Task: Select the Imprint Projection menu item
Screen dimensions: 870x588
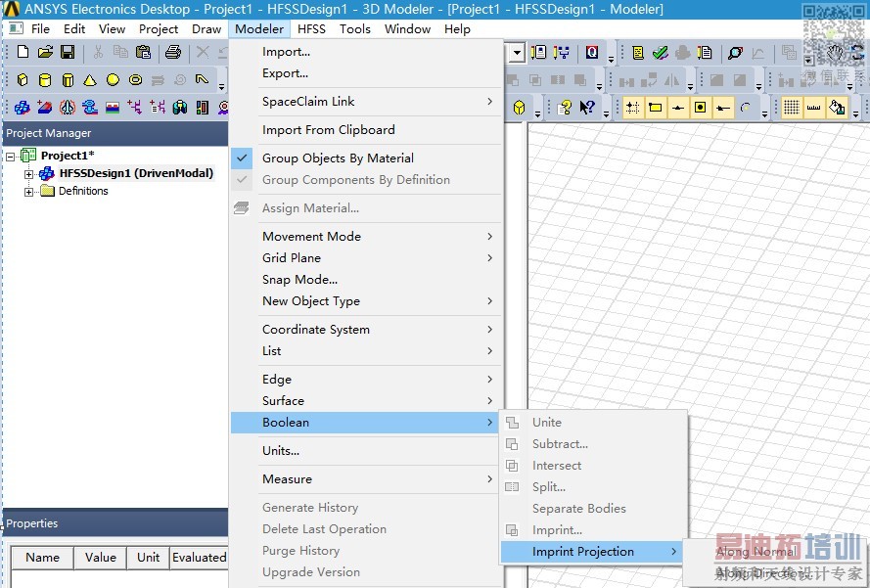Action: click(591, 552)
